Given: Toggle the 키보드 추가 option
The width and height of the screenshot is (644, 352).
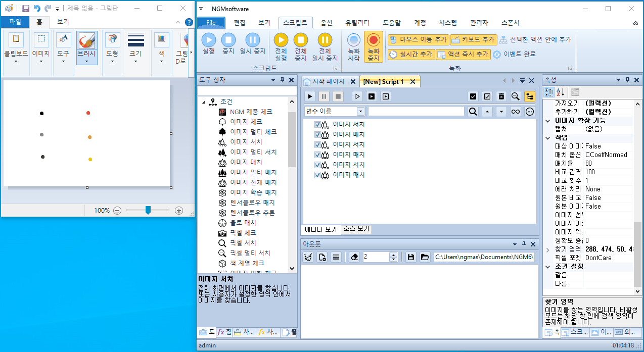Looking at the screenshot, I should coord(473,39).
